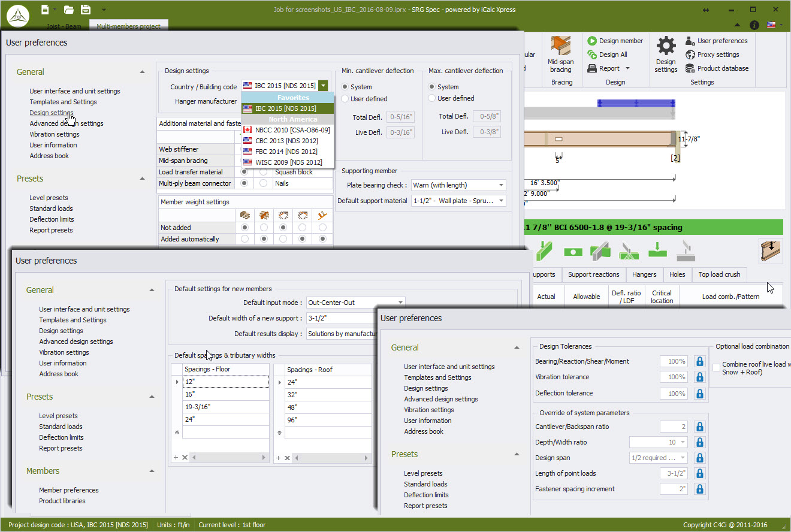Open Vibration settings in topmost preferences panel
Screen dimensions: 791x532
(x=55, y=134)
